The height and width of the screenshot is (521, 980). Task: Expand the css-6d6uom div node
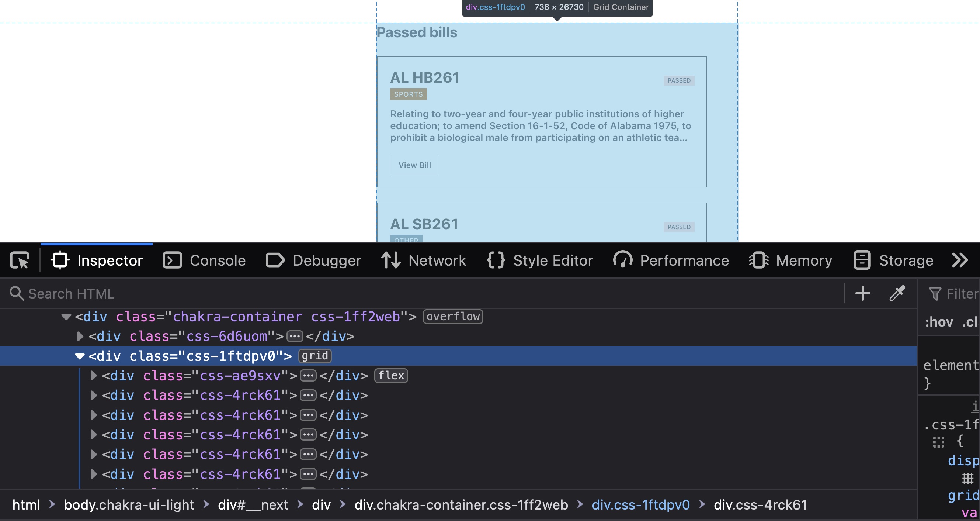pyautogui.click(x=80, y=336)
